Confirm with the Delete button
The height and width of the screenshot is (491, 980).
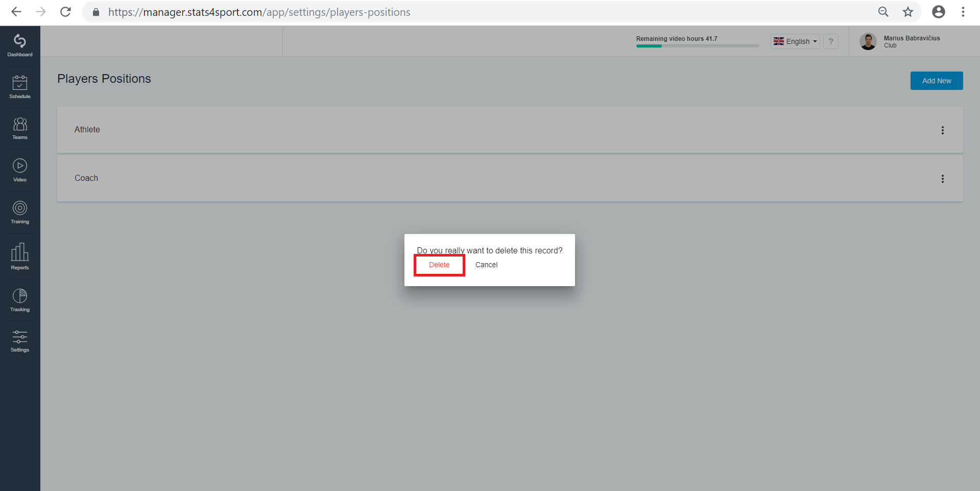[439, 265]
